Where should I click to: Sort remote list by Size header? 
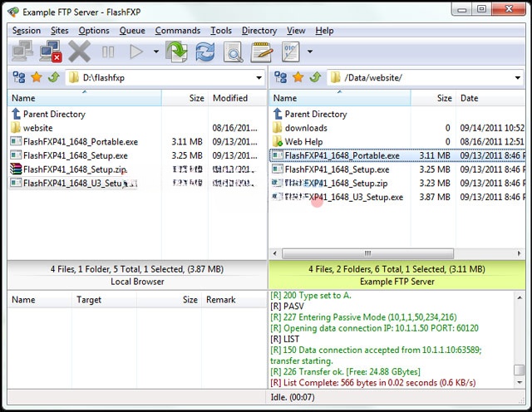[433, 98]
